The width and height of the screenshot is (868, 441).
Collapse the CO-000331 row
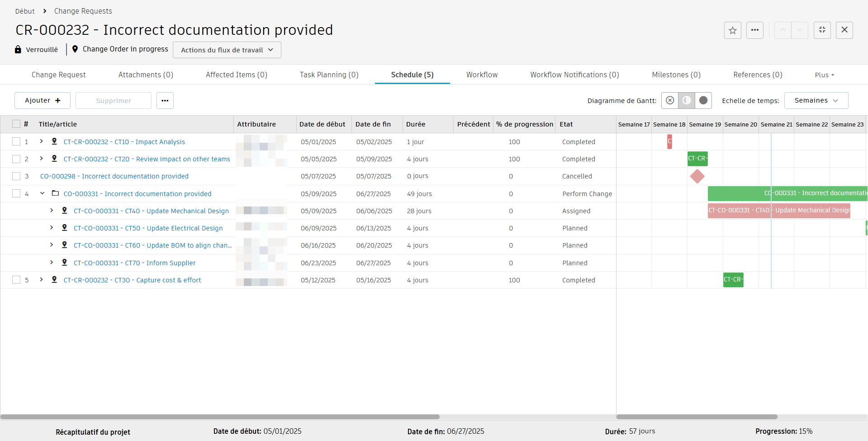coord(42,193)
